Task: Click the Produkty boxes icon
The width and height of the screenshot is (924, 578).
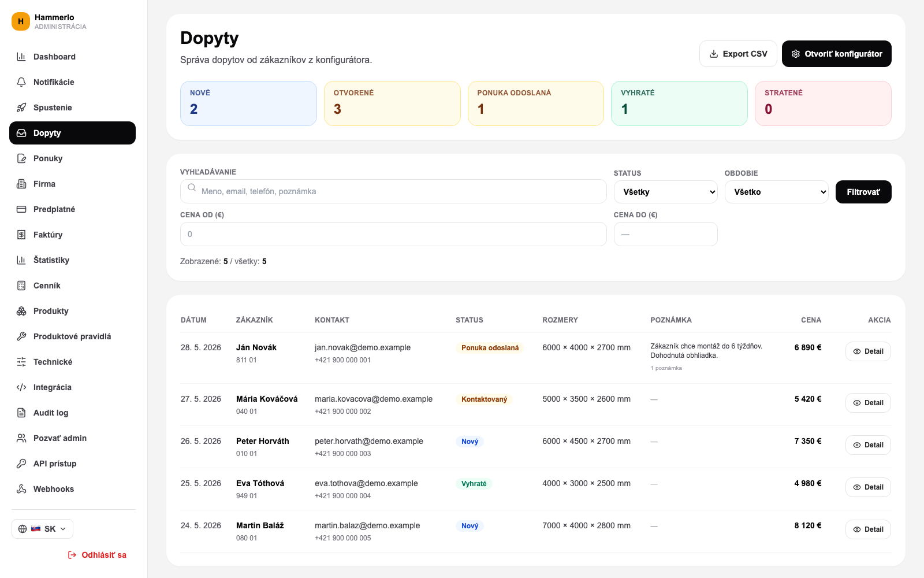Action: coord(21,311)
